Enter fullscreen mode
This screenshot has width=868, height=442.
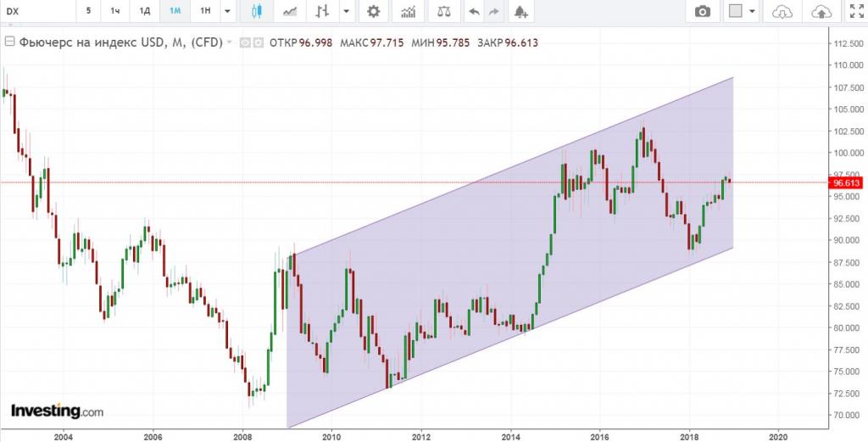(x=855, y=12)
